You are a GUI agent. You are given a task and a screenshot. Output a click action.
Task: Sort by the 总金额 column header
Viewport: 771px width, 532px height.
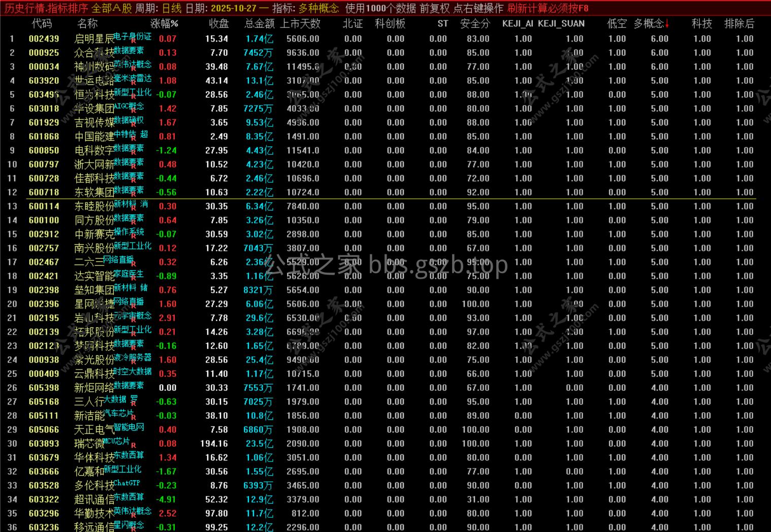tap(260, 23)
